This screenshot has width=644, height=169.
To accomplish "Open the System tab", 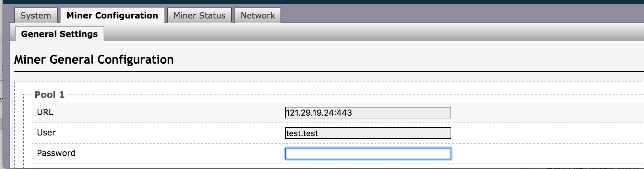I will point(36,15).
